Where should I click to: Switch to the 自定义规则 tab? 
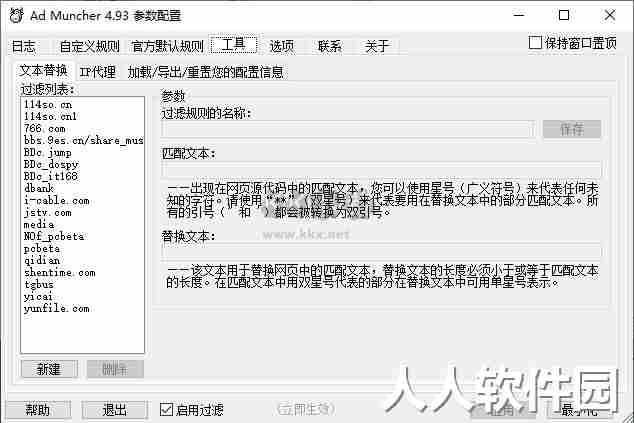click(x=89, y=46)
